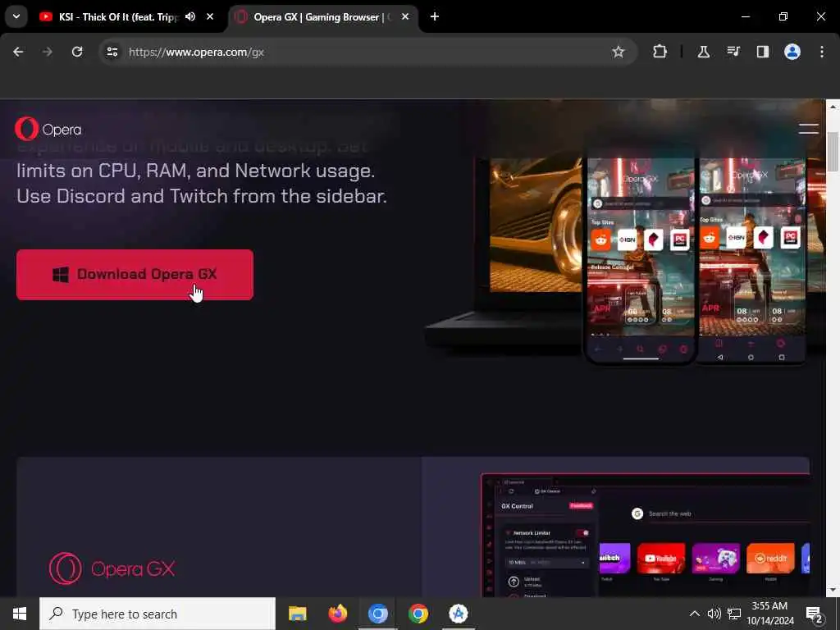Launch Firefox from the taskbar
This screenshot has width=840, height=630.
(x=337, y=614)
